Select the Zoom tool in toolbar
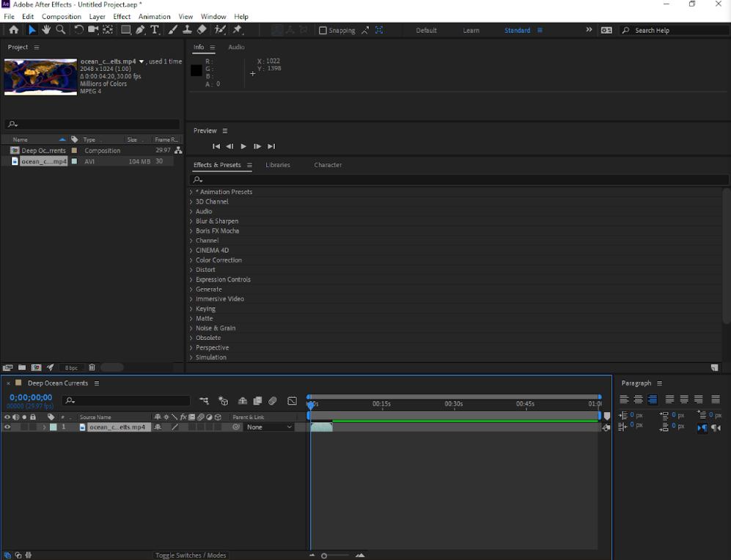The height and width of the screenshot is (560, 731). tap(60, 30)
